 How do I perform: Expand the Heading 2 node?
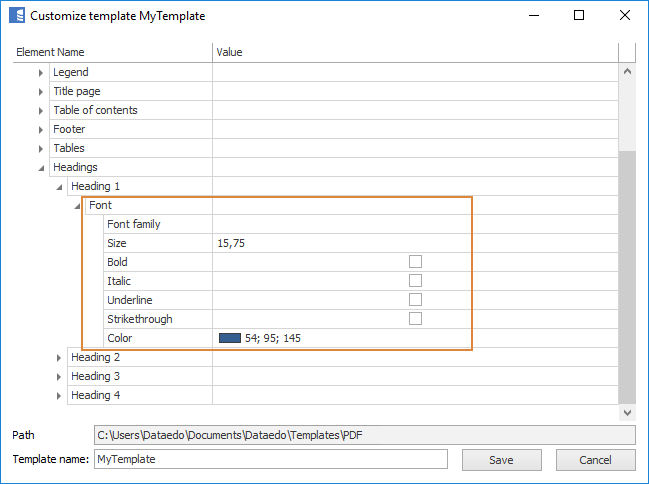click(59, 358)
